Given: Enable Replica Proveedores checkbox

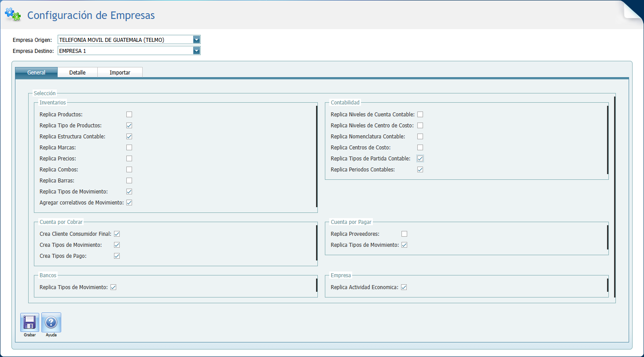Looking at the screenshot, I should pos(404,234).
